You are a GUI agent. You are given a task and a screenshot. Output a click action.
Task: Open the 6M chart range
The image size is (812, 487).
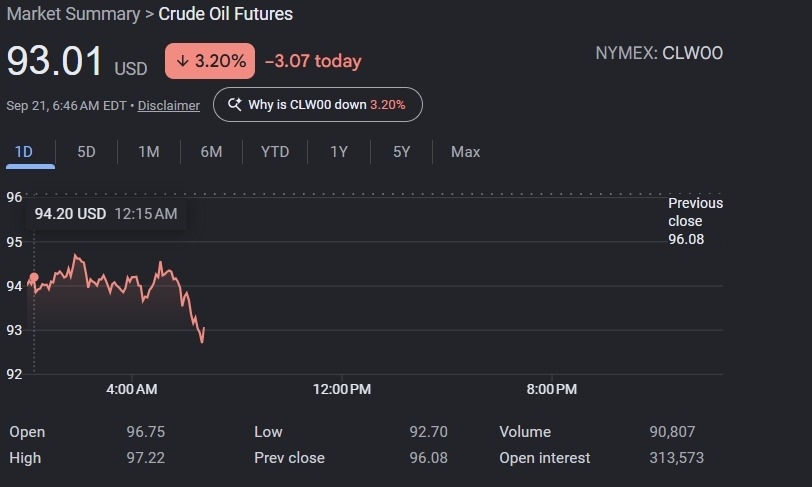tap(211, 152)
